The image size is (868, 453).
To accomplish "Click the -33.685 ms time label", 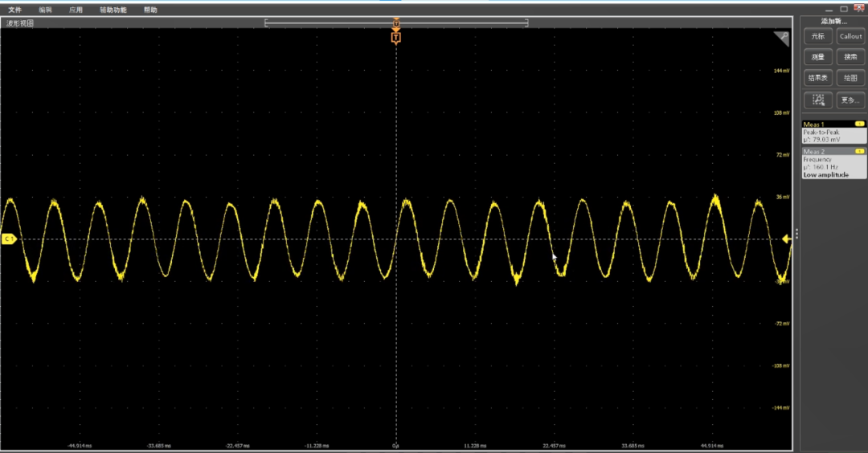I will tap(158, 446).
